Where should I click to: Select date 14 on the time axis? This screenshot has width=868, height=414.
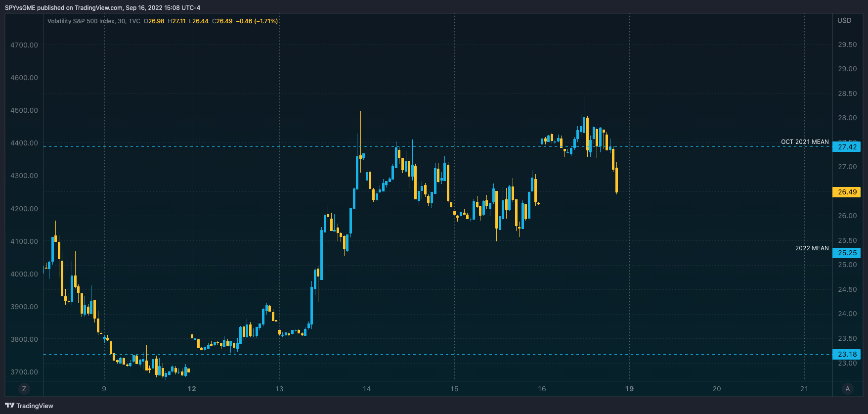pos(367,389)
